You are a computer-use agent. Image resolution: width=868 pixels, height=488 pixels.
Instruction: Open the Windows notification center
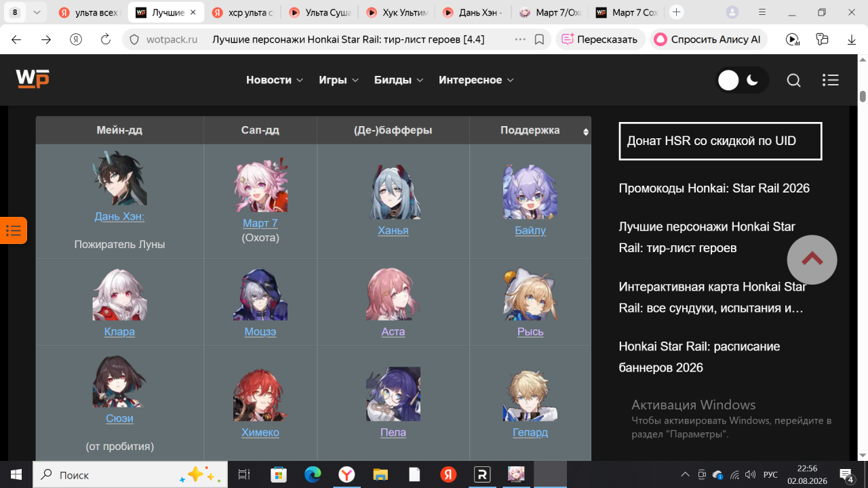846,474
